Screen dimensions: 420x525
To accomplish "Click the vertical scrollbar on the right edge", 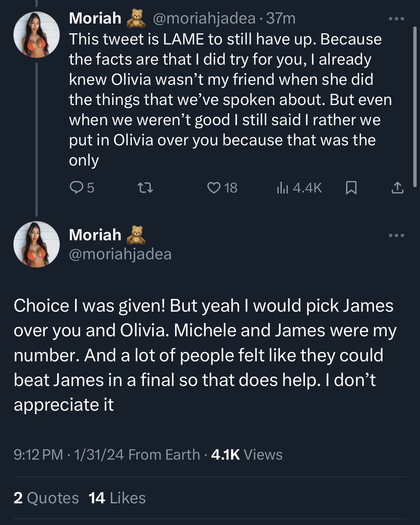I will coord(414,106).
